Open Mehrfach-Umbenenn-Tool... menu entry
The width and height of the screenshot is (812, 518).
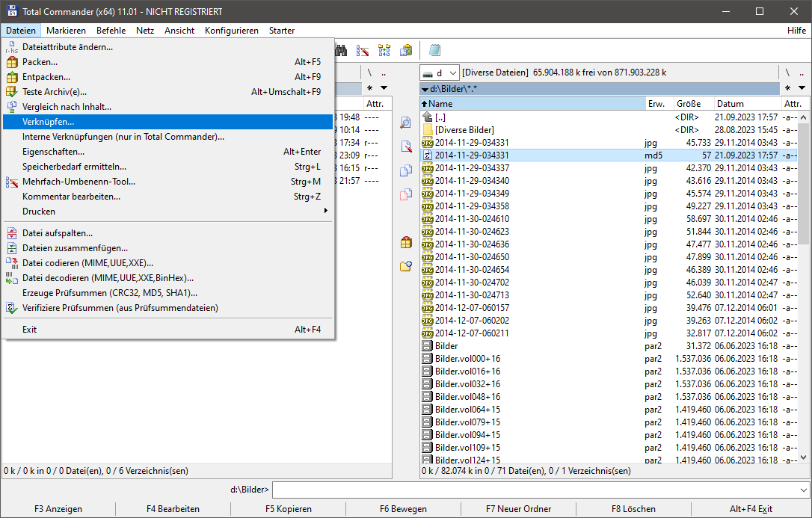pos(167,182)
